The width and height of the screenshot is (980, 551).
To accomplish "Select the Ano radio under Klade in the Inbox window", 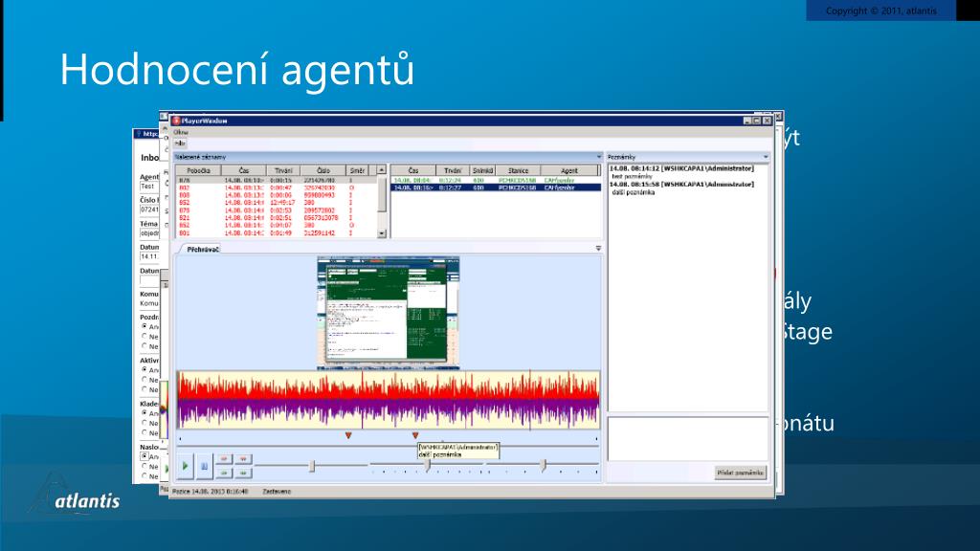I will [145, 413].
